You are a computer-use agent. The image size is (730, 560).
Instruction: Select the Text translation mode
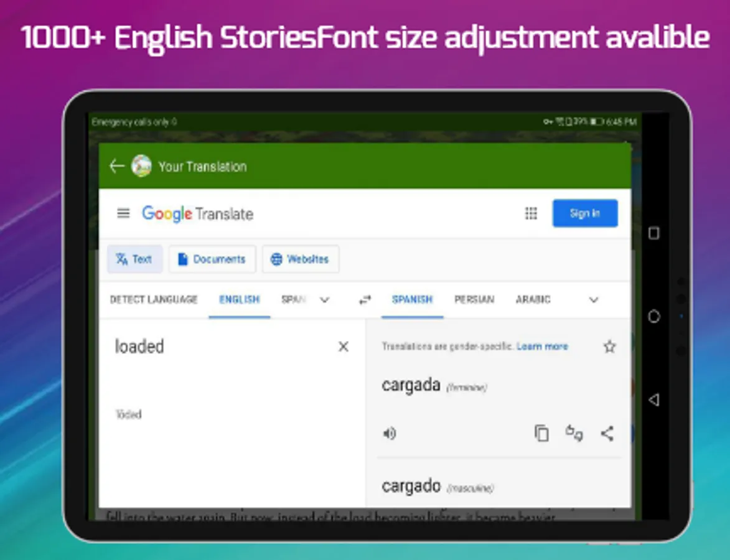pos(134,259)
